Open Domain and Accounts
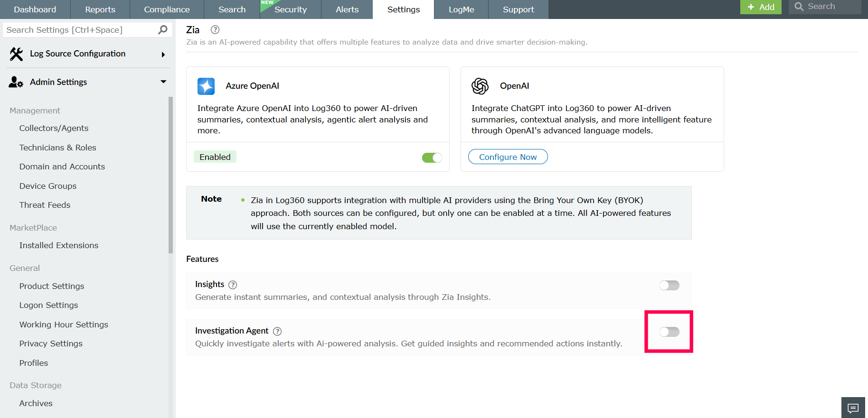The image size is (868, 418). (62, 167)
